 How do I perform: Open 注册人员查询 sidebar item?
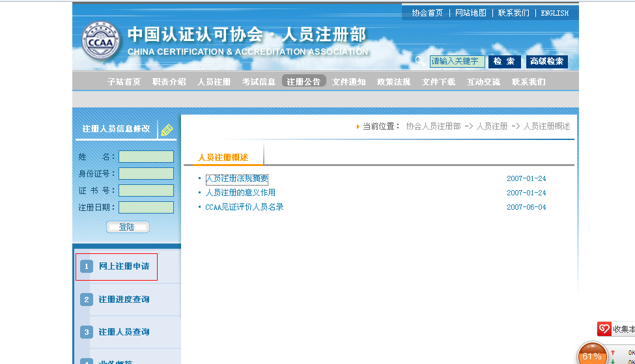pyautogui.click(x=124, y=332)
